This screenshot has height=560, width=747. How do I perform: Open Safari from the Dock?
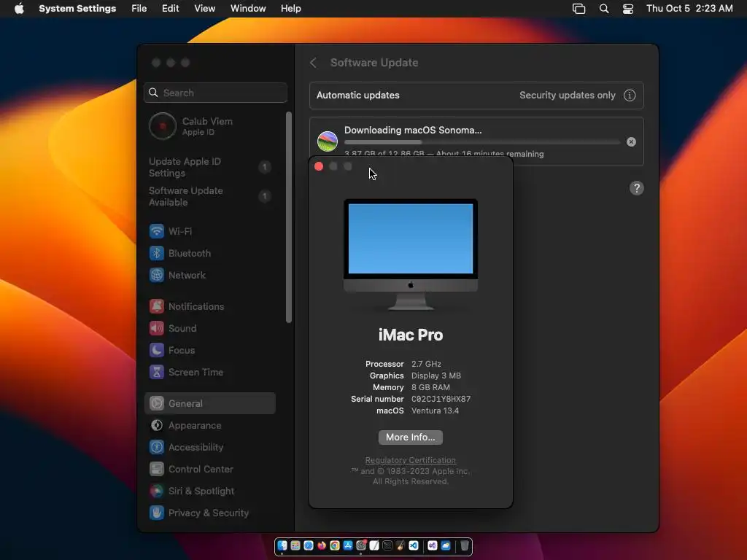coord(309,545)
